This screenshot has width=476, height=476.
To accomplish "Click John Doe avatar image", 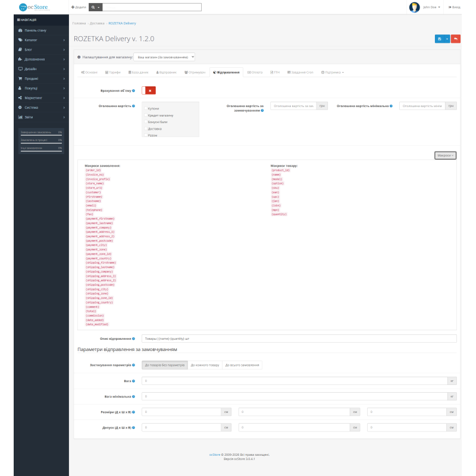I will (x=414, y=7).
